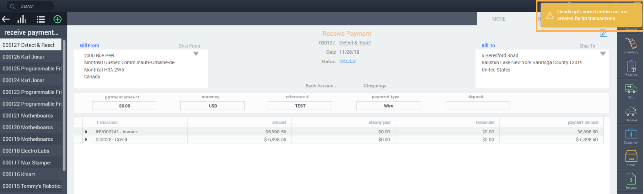Click the search magnifier icon
The image size is (644, 194).
(x=12, y=6)
